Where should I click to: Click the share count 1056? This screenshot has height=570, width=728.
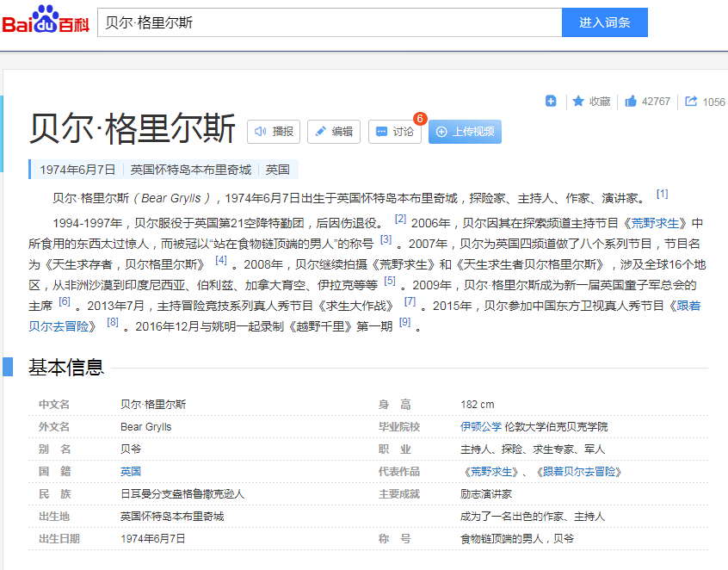[714, 102]
